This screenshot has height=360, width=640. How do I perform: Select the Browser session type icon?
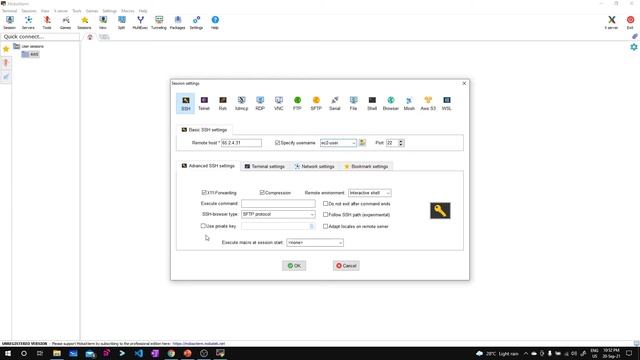pos(391,103)
